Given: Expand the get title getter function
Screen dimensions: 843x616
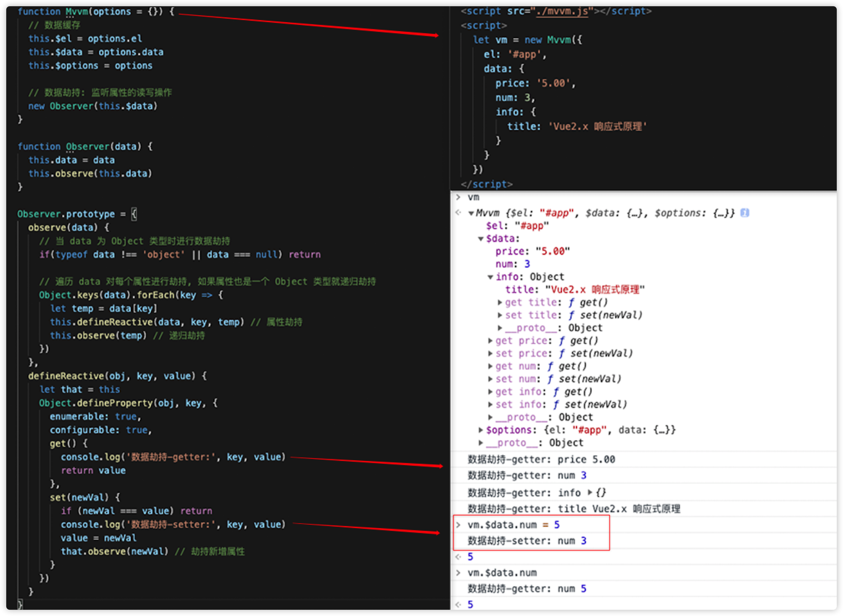Looking at the screenshot, I should tap(500, 302).
